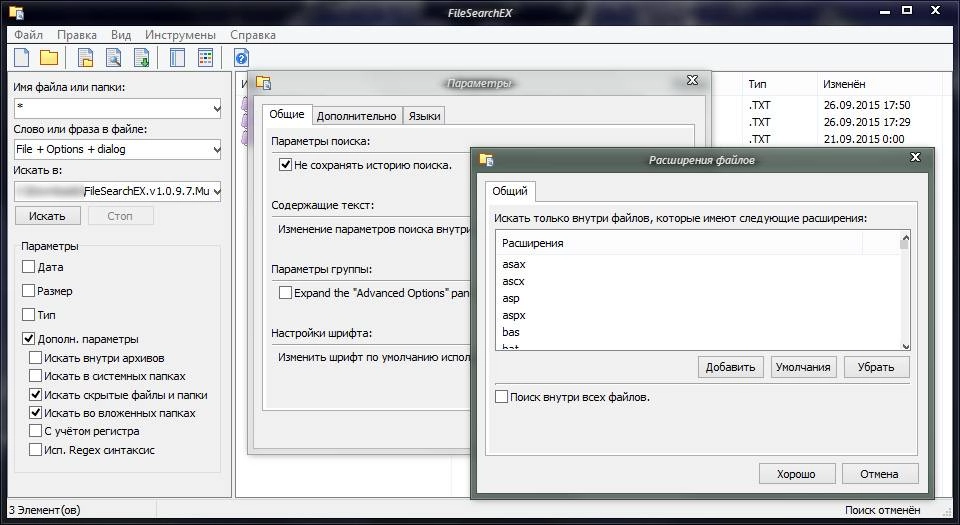This screenshot has height=525, width=960.
Task: Click the Расширения column header
Action: coord(679,243)
